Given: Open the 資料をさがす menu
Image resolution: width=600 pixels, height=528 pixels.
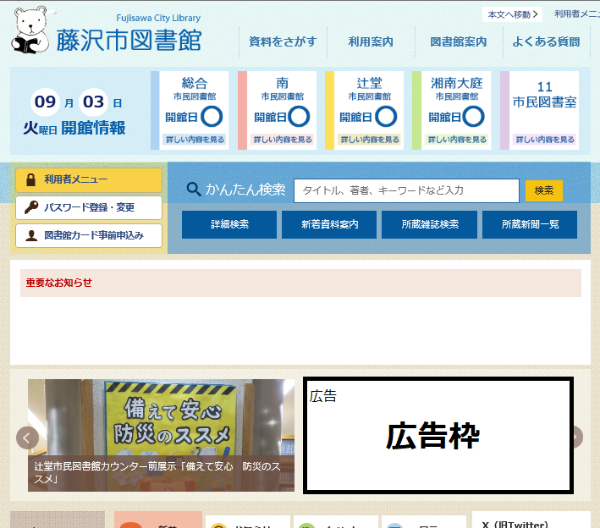Looking at the screenshot, I should coord(282,42).
